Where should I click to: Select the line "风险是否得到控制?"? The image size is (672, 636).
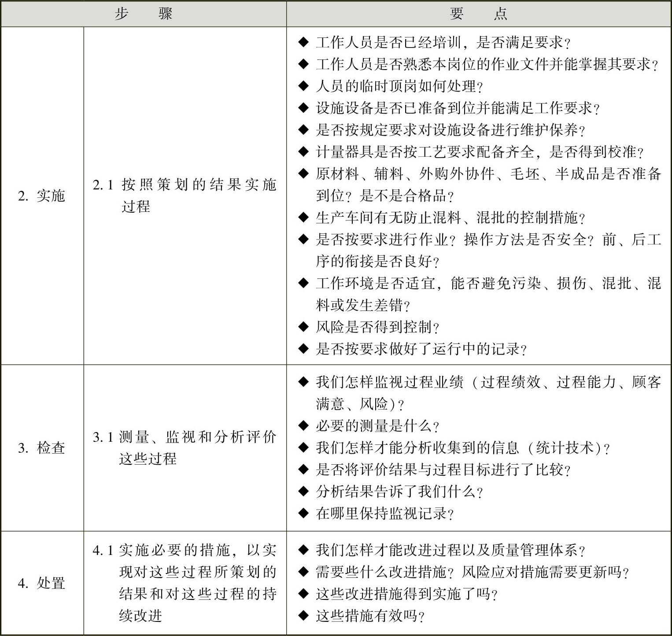(x=369, y=327)
